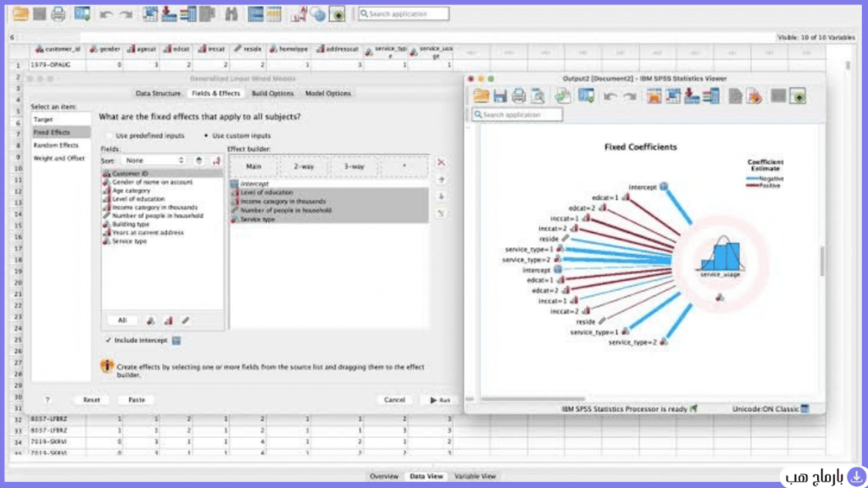Click the Run button

pyautogui.click(x=440, y=400)
